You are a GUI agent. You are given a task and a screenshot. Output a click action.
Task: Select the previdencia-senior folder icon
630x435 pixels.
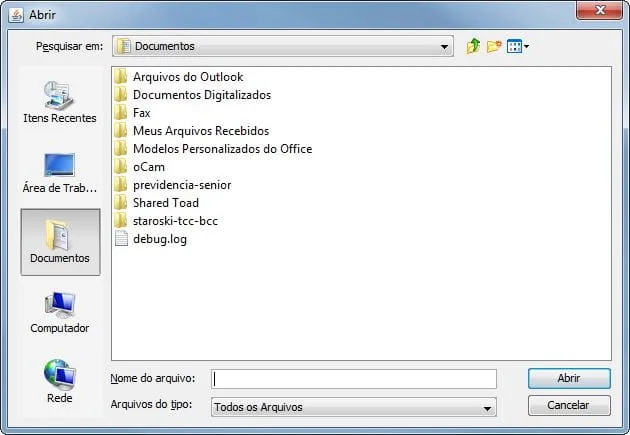[x=121, y=185]
